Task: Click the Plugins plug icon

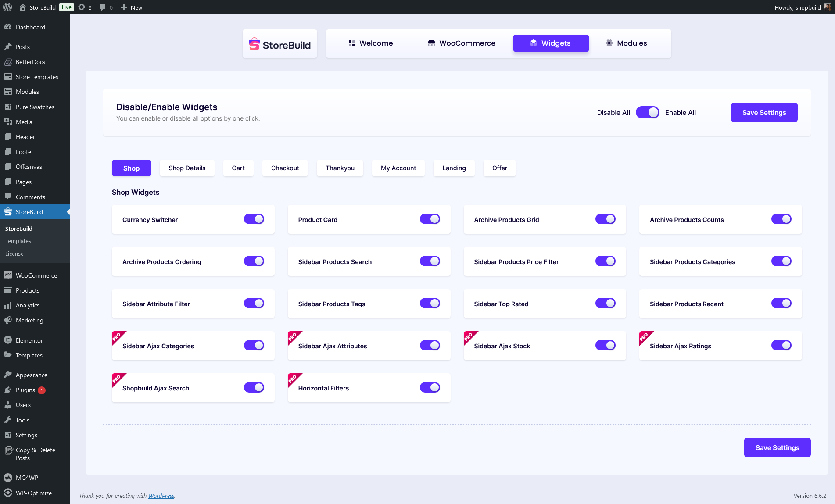Action: pos(8,390)
